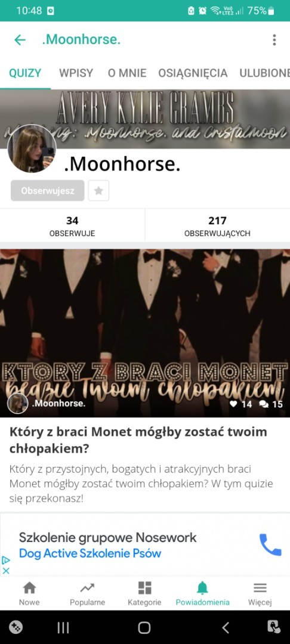Screen dimensions: 290x644
Task: Open the .Moonhorse. profile avatar picture
Action: tap(32, 148)
